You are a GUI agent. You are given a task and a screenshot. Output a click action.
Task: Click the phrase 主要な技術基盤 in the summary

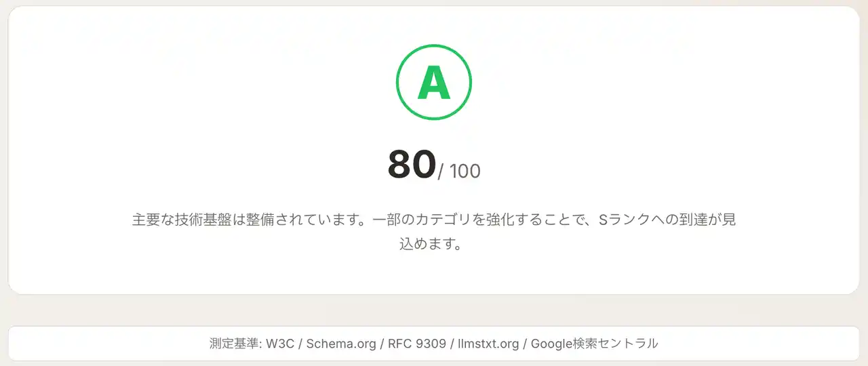point(181,221)
